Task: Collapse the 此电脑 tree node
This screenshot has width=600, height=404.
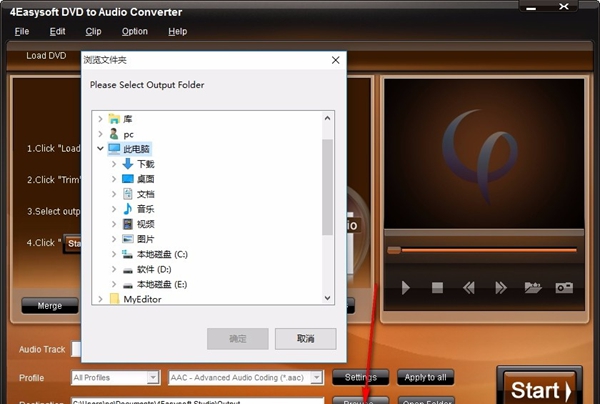Action: coord(100,148)
